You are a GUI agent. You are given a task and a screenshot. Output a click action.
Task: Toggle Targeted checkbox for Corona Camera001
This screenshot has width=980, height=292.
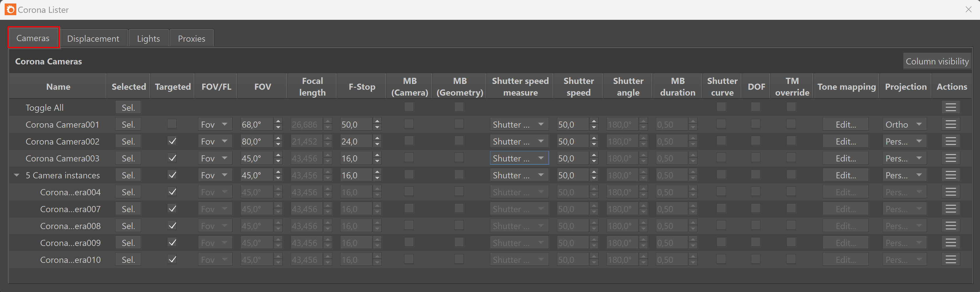[172, 124]
